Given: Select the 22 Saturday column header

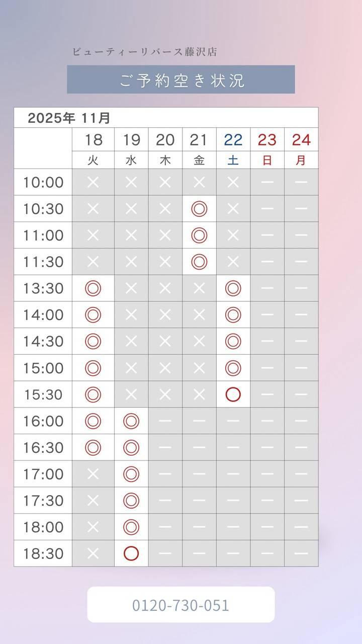Looking at the screenshot, I should pos(233,148).
